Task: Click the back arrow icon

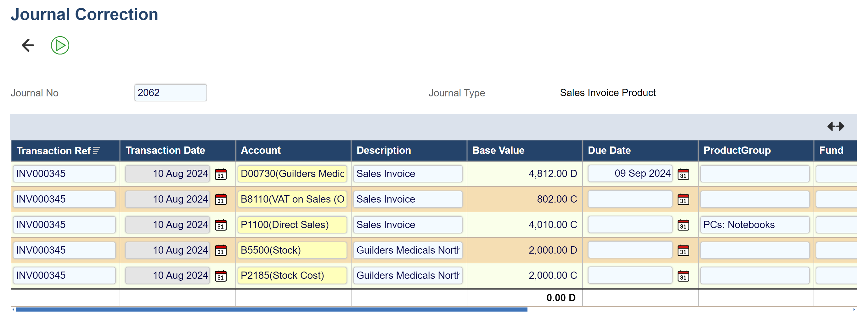Action: click(x=28, y=45)
